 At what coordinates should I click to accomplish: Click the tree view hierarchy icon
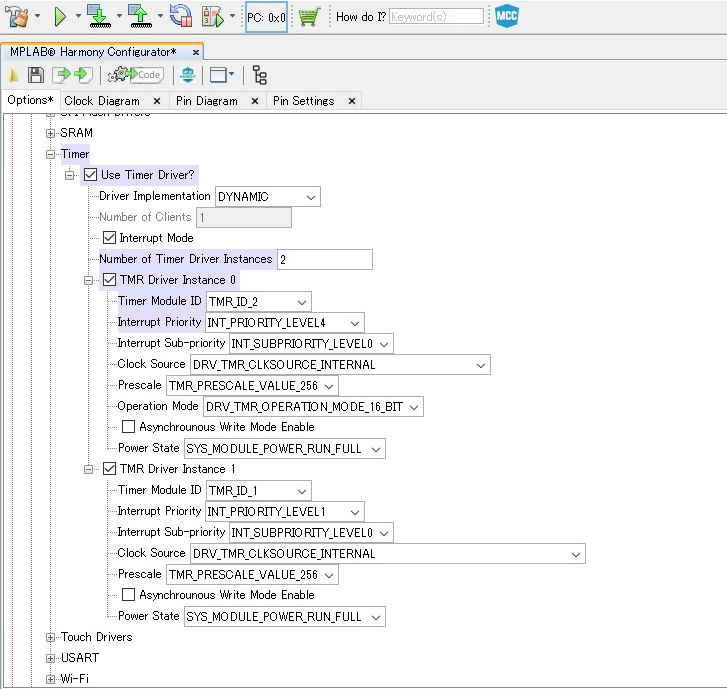point(260,75)
